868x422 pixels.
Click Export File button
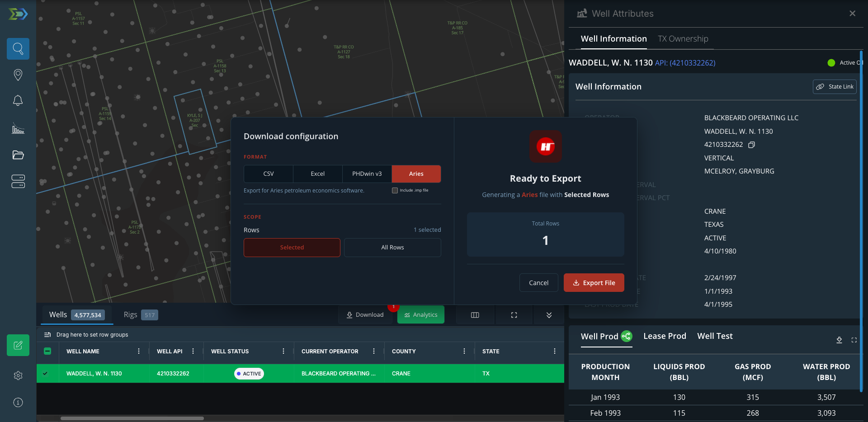[x=594, y=283]
